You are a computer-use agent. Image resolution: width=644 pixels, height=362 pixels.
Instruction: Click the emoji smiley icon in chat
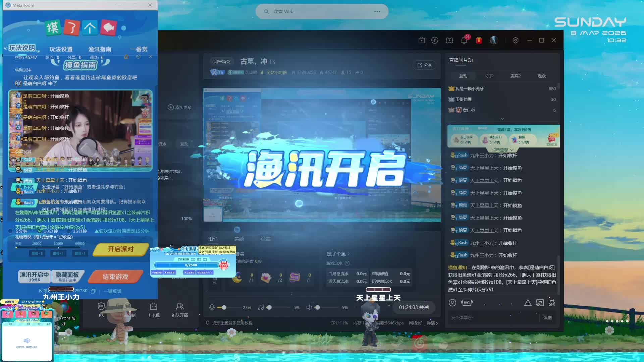point(452,303)
